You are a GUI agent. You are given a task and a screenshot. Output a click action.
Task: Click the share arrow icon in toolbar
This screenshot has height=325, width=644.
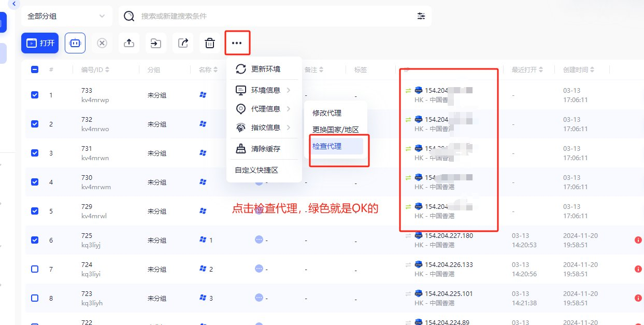[183, 43]
